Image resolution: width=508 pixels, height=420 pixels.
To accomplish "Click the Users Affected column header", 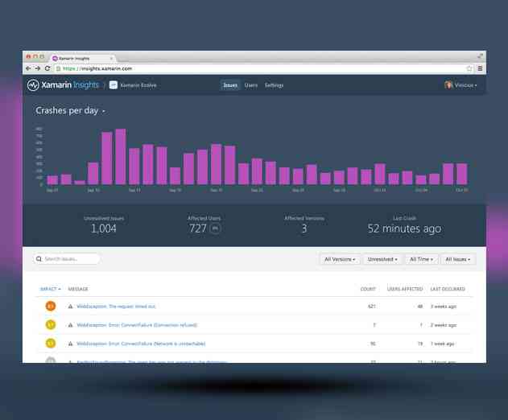I will [405, 289].
